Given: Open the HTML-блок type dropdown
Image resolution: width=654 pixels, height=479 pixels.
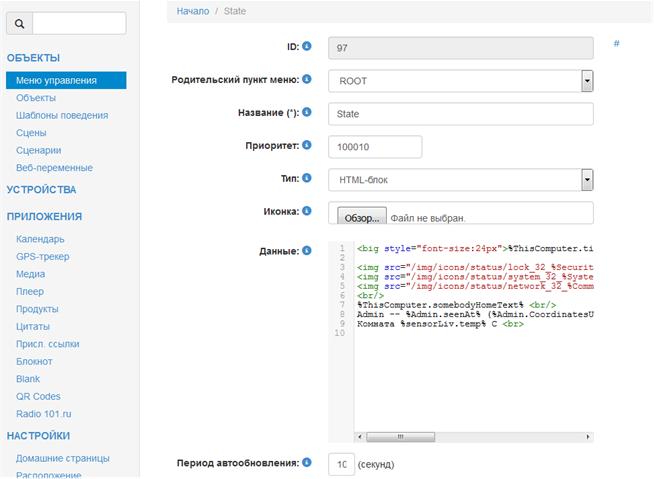Looking at the screenshot, I should [587, 180].
